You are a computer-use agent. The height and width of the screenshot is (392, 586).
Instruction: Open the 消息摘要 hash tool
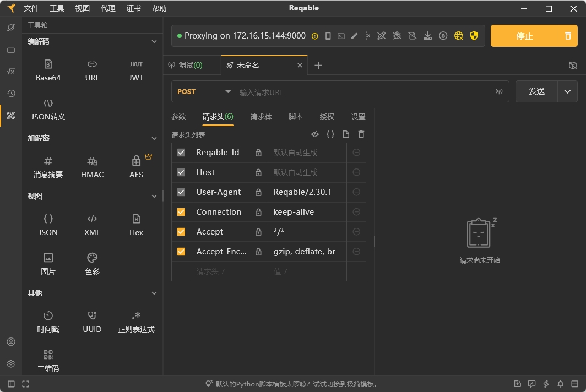click(48, 167)
